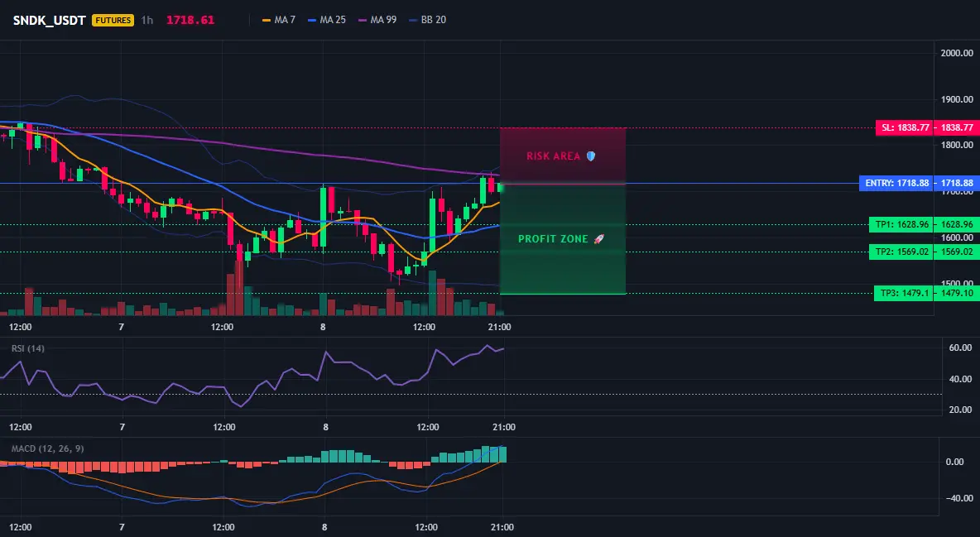Click the current price 1718.61
The width and height of the screenshot is (980, 537).
click(190, 20)
